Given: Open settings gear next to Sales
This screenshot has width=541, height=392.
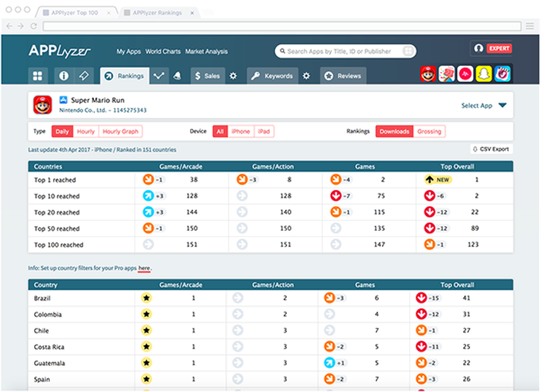Looking at the screenshot, I should coord(233,76).
